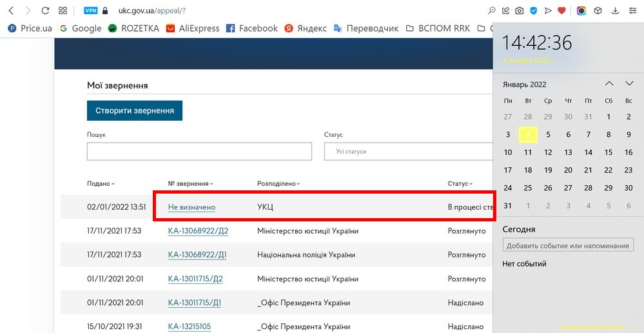This screenshot has width=644, height=333.
Task: Click the ukc.gov.ua/appeal address field
Action: click(x=152, y=11)
